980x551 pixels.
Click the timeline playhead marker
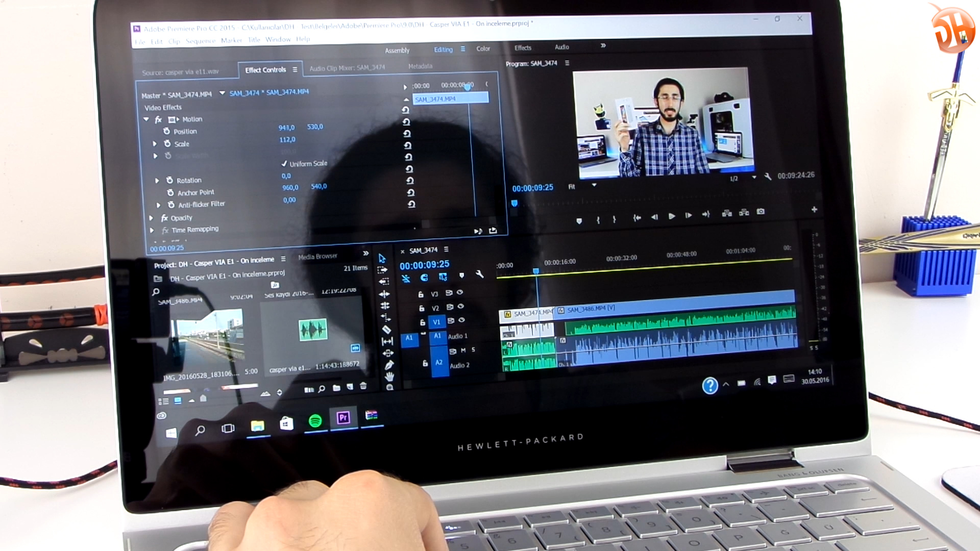[x=536, y=271]
